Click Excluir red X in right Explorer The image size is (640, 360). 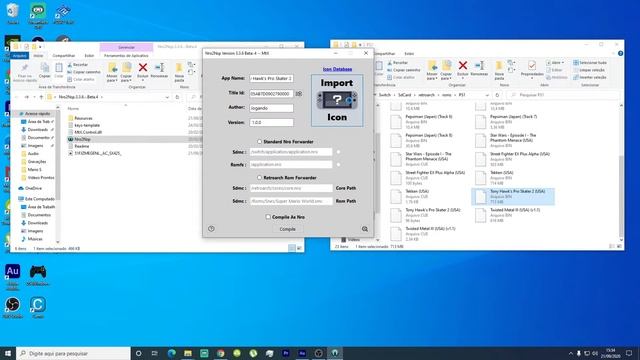[x=462, y=69]
